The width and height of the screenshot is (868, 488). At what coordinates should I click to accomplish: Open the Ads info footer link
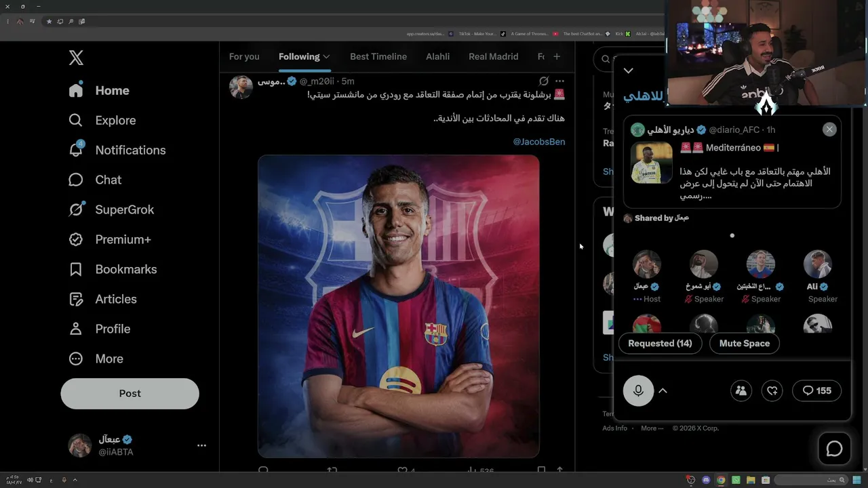tap(614, 428)
